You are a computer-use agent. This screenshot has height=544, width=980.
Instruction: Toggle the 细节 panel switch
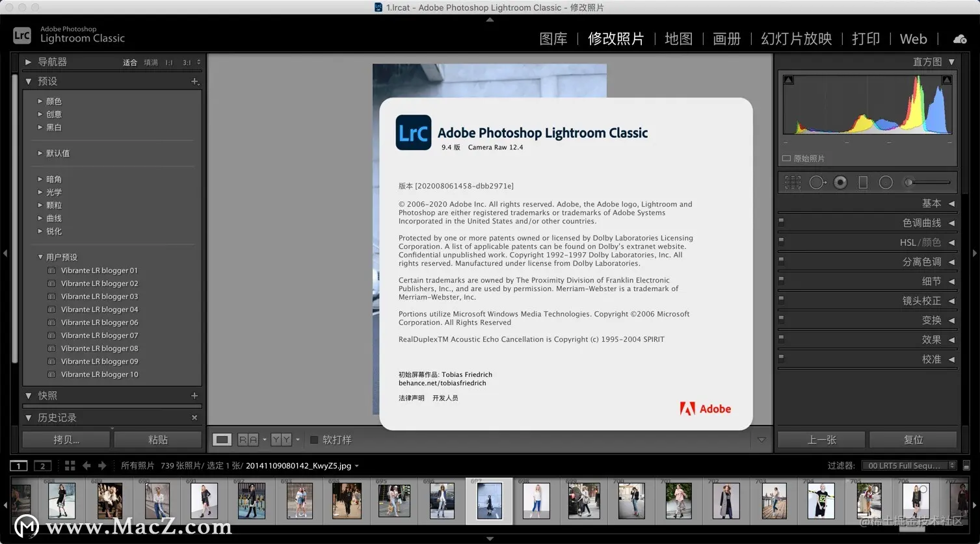[781, 280]
